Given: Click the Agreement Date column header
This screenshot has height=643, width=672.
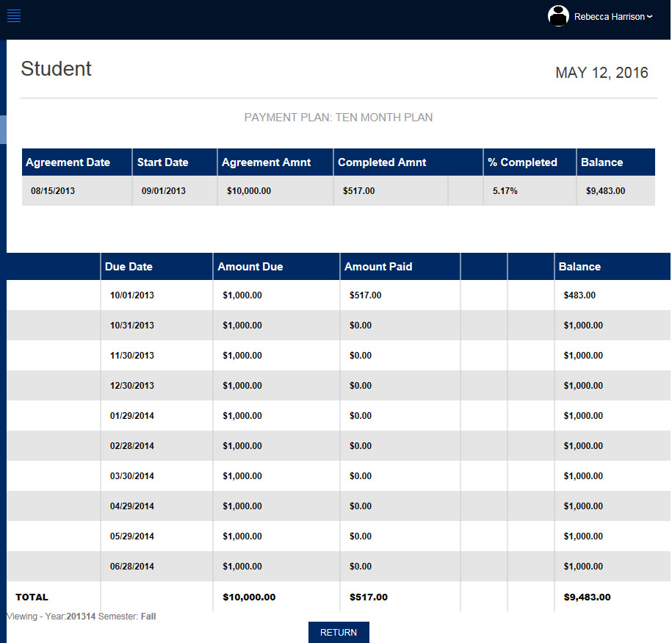Looking at the screenshot, I should (66, 162).
